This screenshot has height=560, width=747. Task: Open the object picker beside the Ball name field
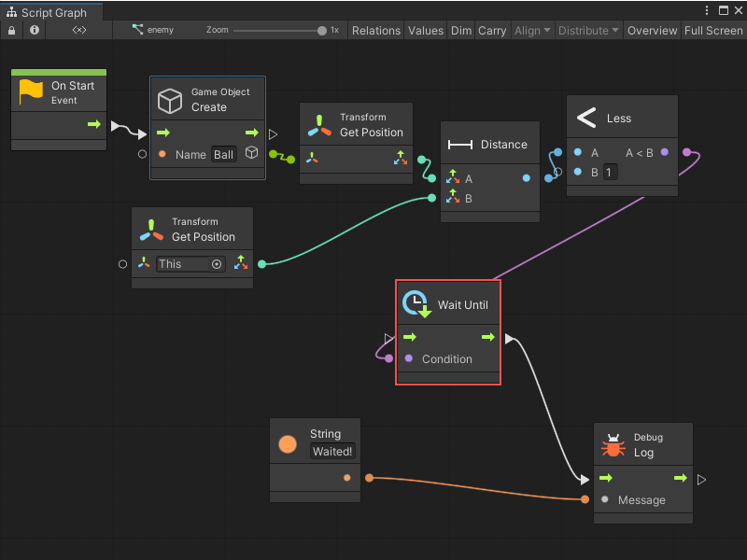pos(251,154)
